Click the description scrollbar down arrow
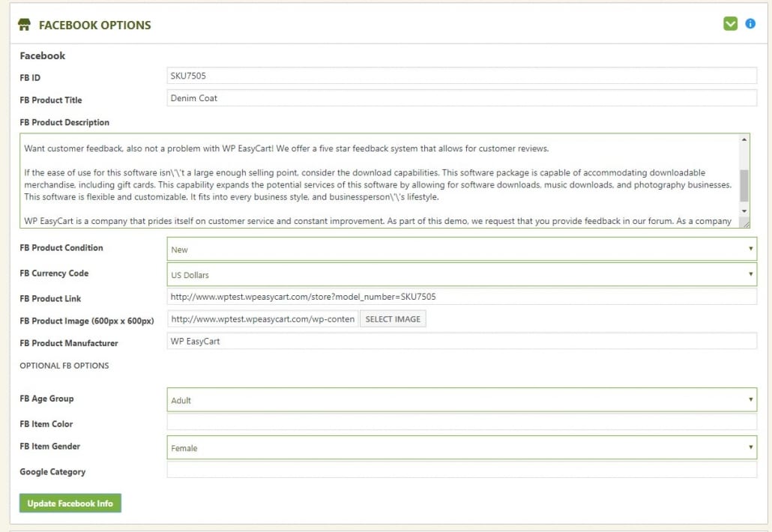 click(x=744, y=211)
